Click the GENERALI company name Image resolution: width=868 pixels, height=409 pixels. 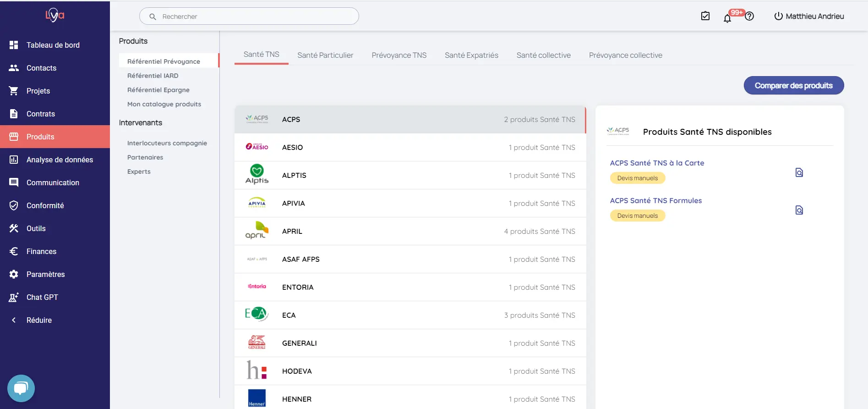(x=299, y=343)
